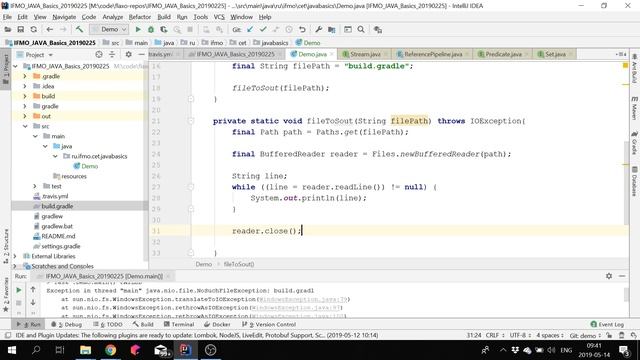Click the Git rollback undo icon

302,29
